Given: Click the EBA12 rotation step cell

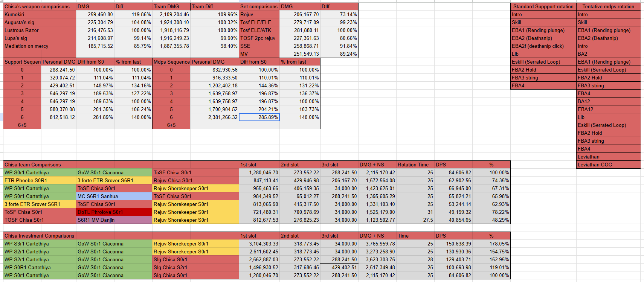Looking at the screenshot, I should click(x=608, y=109).
